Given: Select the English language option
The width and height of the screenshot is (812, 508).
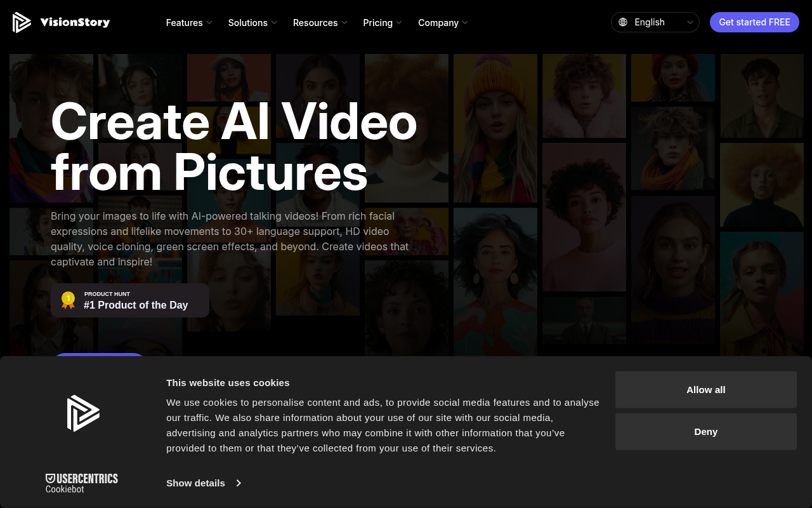Looking at the screenshot, I should (650, 22).
